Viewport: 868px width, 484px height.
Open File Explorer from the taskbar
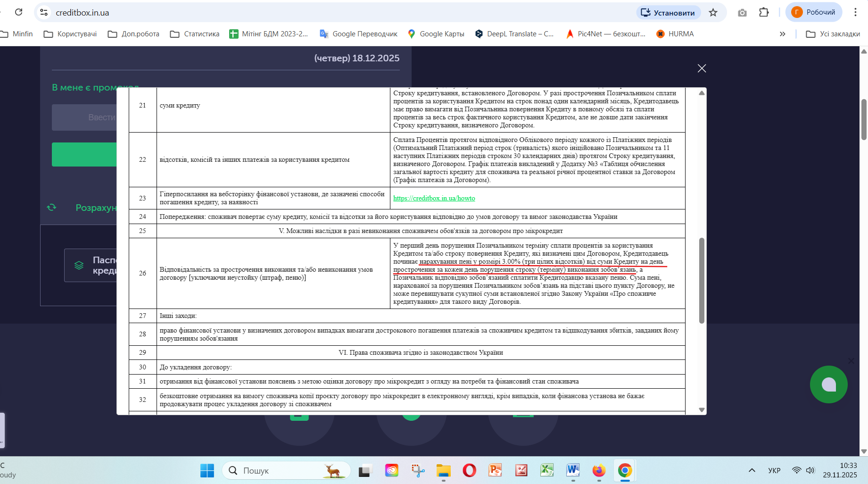click(x=443, y=470)
